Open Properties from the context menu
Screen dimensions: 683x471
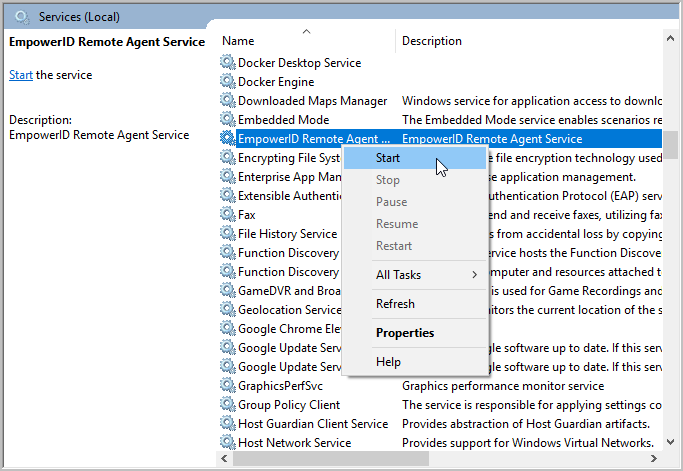tap(404, 333)
